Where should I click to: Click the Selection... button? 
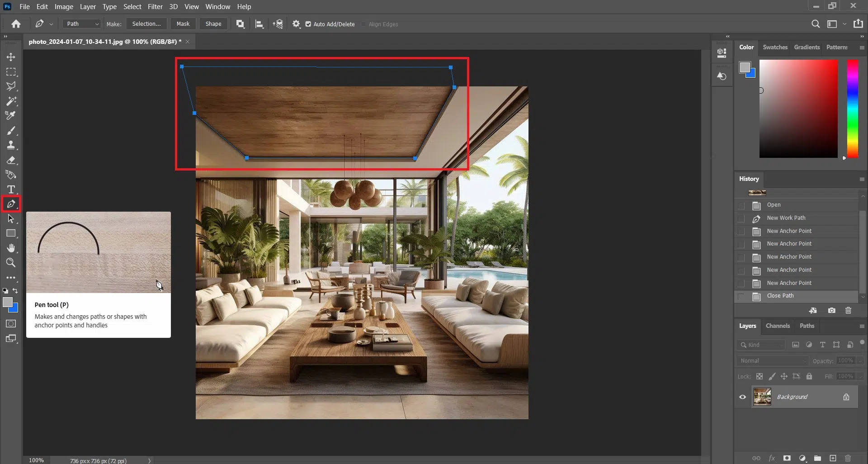[146, 24]
